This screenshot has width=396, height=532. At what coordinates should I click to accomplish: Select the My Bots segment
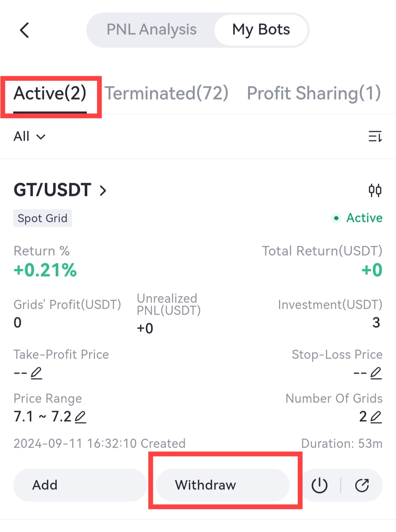point(261,30)
